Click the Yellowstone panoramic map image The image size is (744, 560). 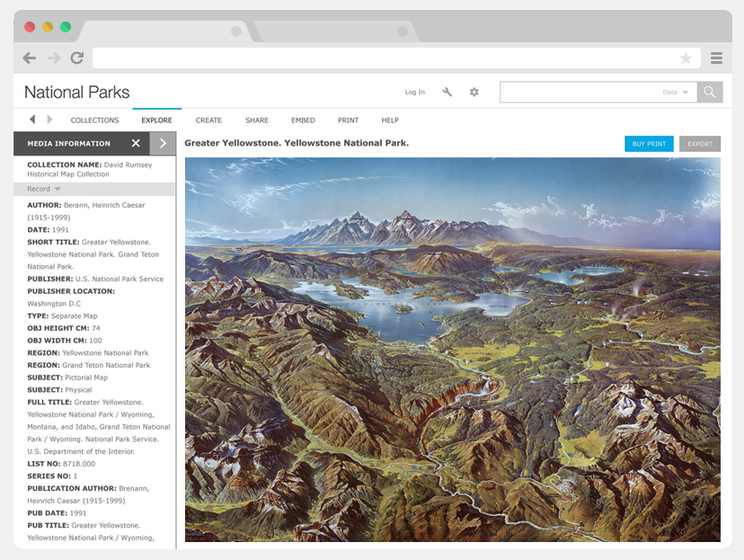[x=453, y=350]
